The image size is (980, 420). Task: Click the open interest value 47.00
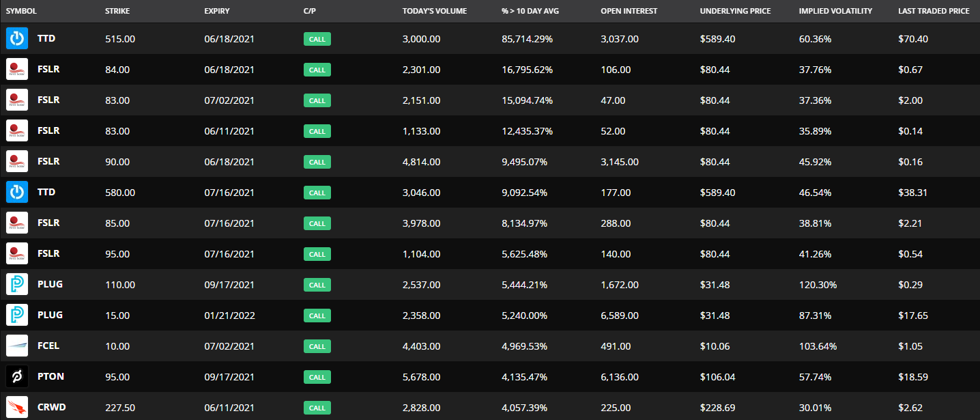(x=613, y=100)
